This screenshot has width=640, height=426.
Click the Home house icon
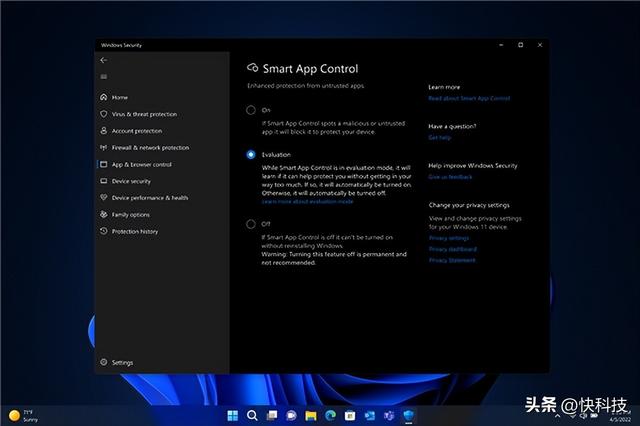[104, 97]
